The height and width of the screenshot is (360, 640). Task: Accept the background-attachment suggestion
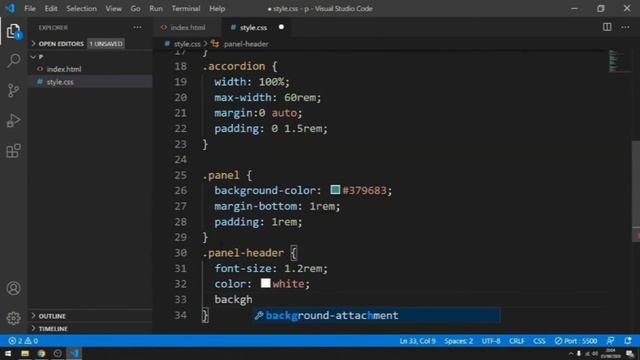(376, 315)
